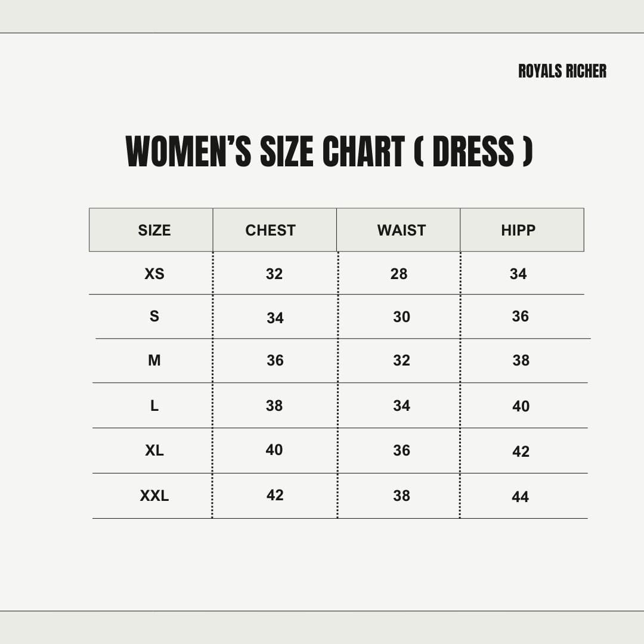Click the WAIST column header
644x644 pixels.
[x=401, y=230]
